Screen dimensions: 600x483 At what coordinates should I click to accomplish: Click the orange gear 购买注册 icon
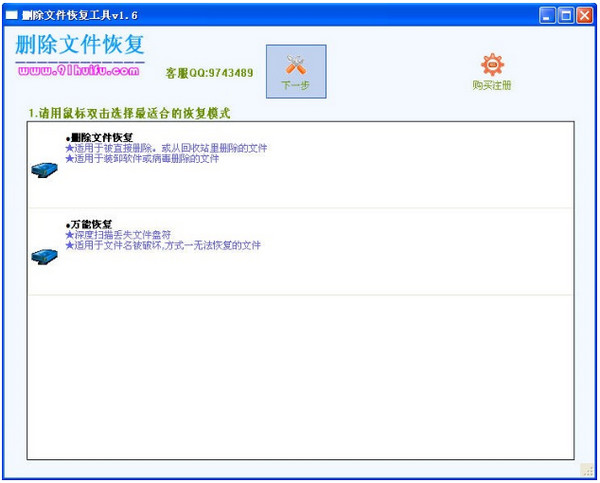492,65
